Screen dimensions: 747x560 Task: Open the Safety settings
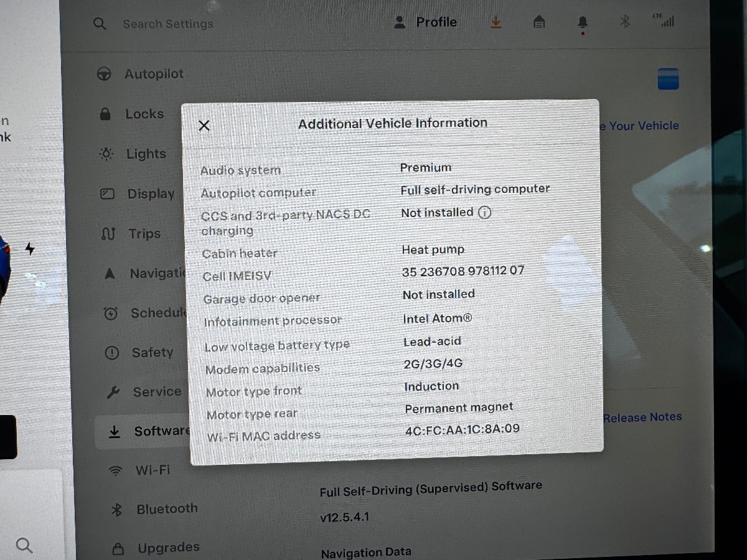click(x=153, y=353)
